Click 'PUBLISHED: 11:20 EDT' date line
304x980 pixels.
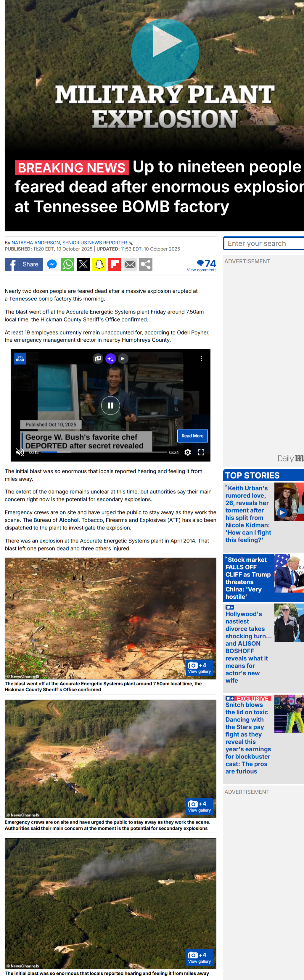(48, 249)
